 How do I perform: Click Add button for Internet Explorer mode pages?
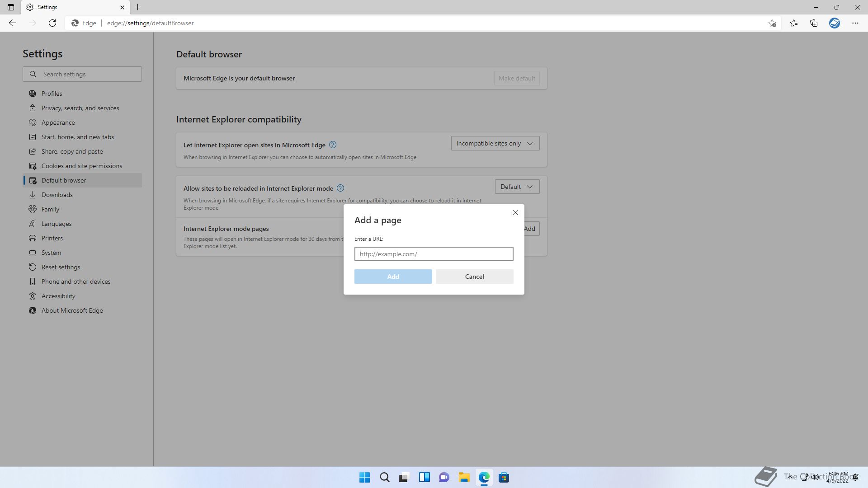[531, 229]
